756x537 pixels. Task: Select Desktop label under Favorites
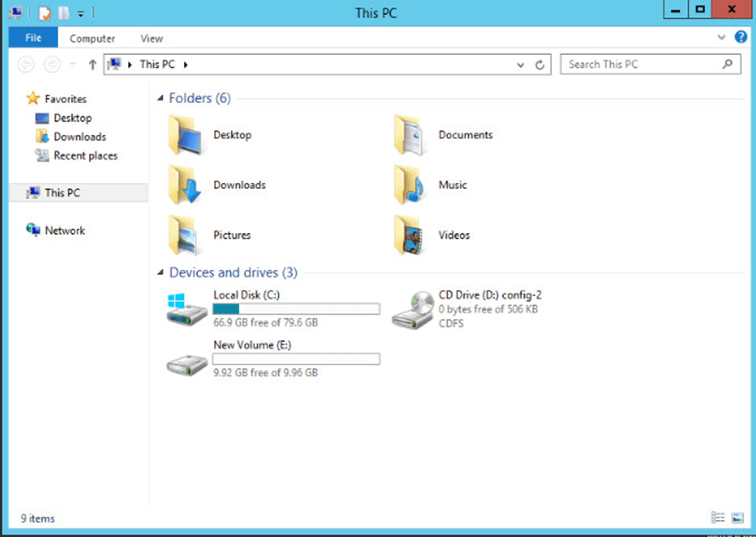coord(72,118)
